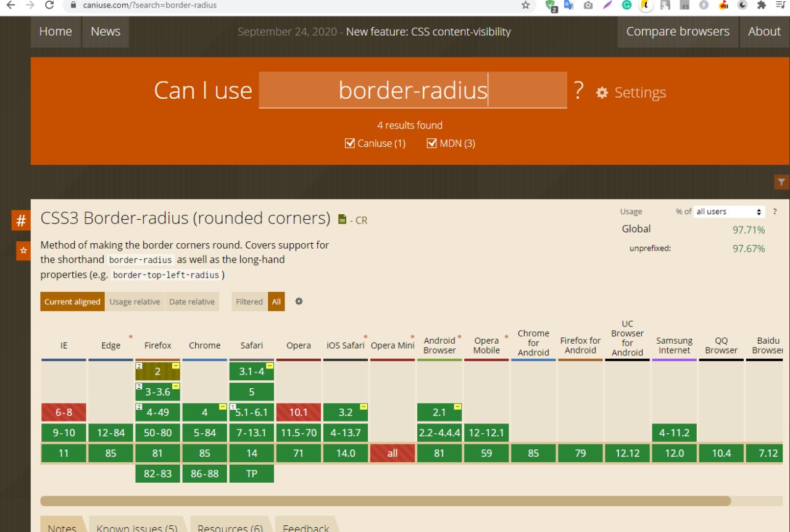Screen dimensions: 790x532
Task: Click the browser address bar URL
Action: click(x=150, y=5)
